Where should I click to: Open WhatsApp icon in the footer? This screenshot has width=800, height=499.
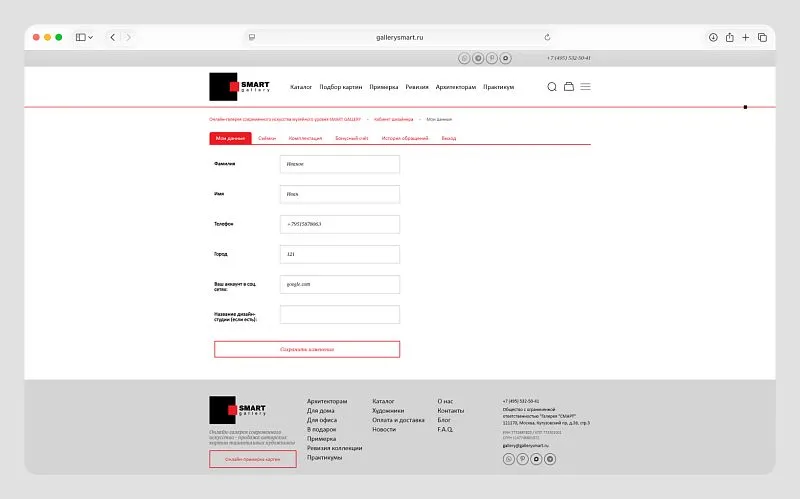point(509,459)
